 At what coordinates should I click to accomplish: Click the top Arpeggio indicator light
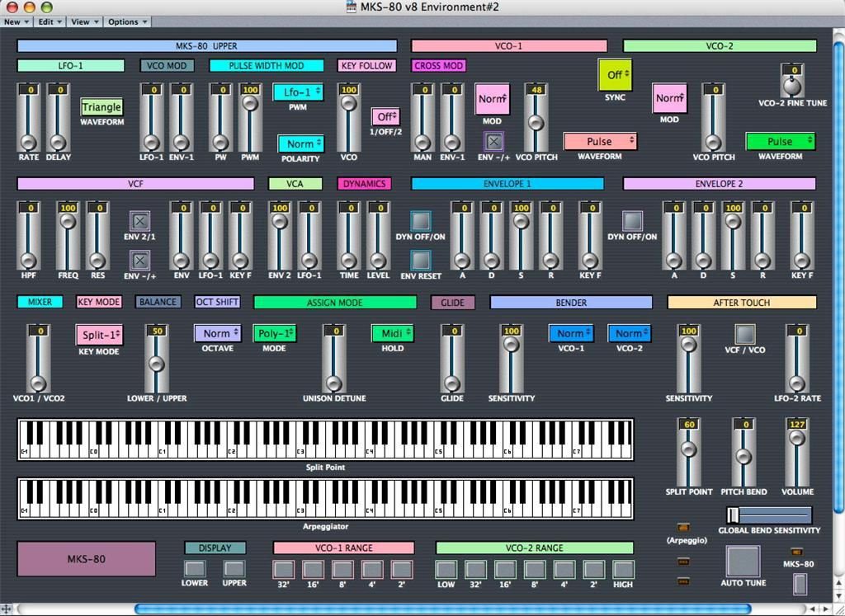(683, 527)
